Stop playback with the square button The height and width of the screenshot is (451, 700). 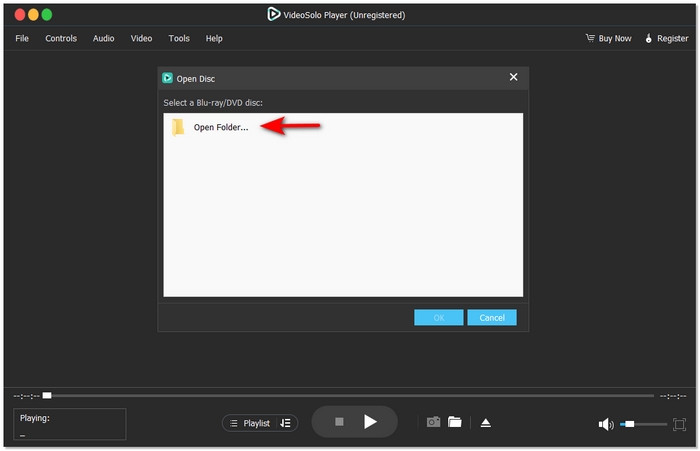(x=339, y=422)
